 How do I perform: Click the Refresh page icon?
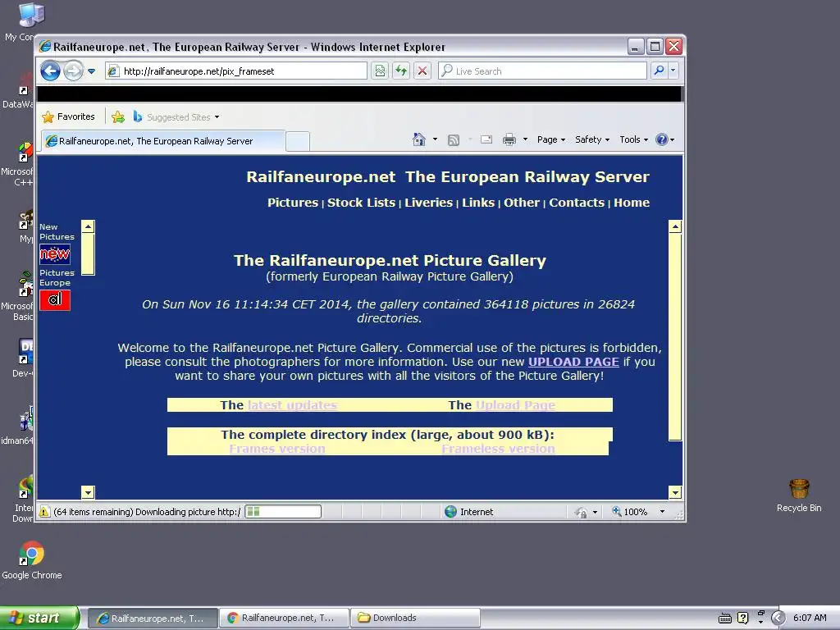(401, 71)
